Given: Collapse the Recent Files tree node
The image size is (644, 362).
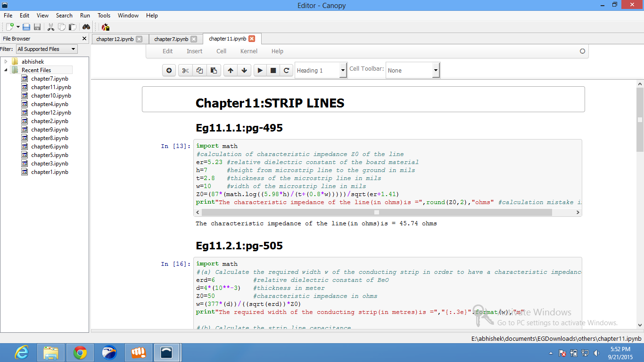Looking at the screenshot, I should (6, 70).
